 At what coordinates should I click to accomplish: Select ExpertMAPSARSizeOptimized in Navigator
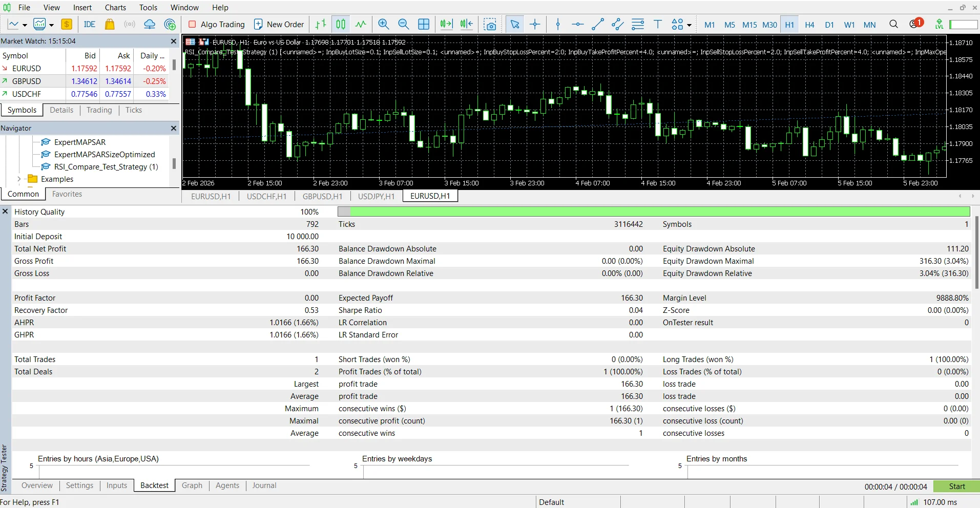point(105,155)
